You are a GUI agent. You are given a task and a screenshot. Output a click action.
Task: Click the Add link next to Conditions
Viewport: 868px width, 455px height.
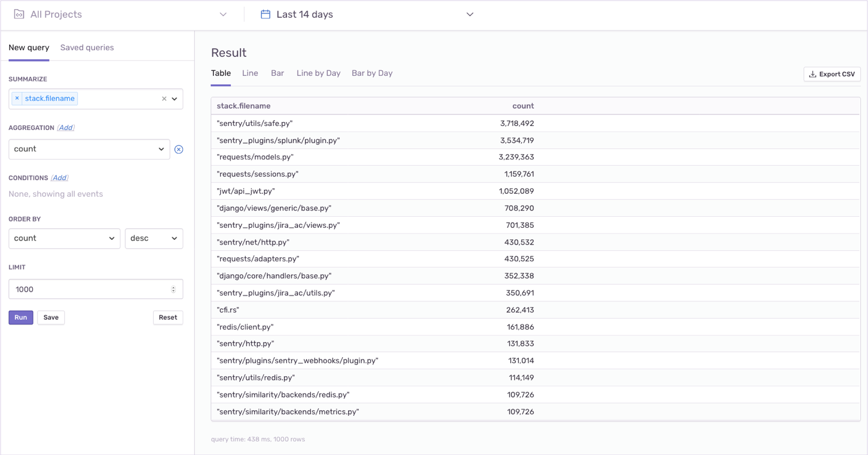pyautogui.click(x=60, y=178)
